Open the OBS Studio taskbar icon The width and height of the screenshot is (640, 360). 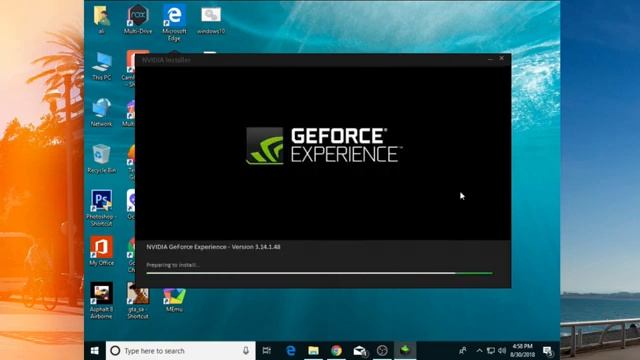[x=382, y=351]
